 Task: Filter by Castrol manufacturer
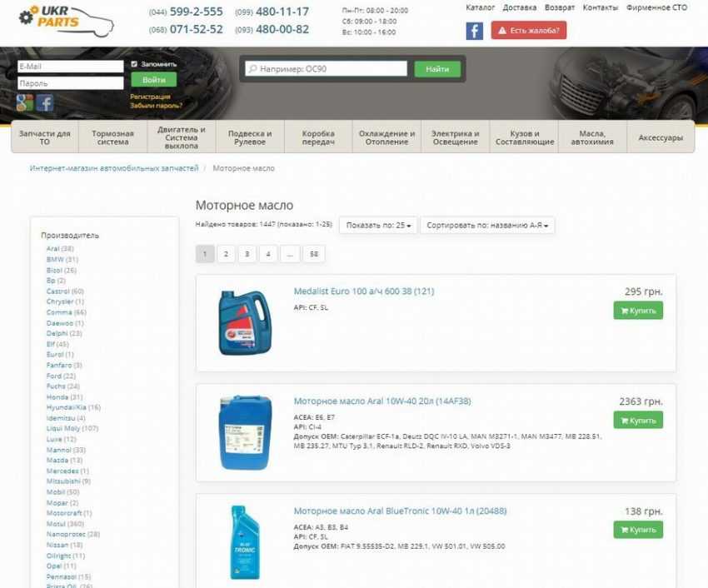58,292
